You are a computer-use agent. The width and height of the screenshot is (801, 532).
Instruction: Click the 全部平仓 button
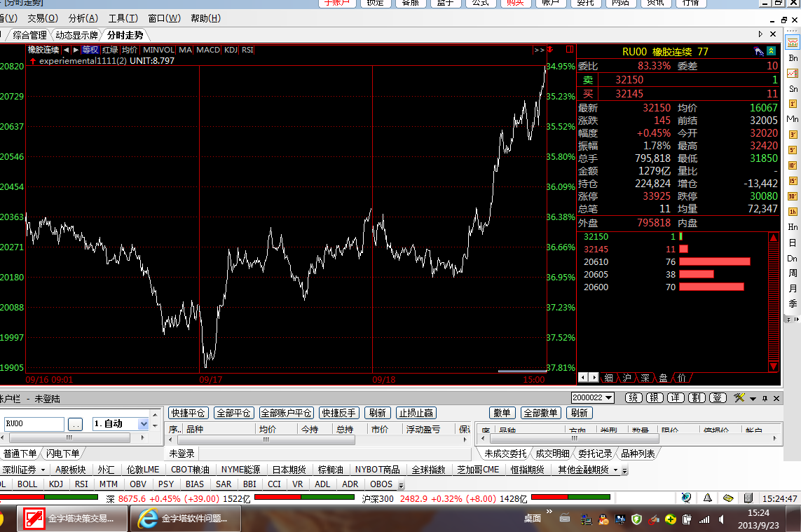(233, 413)
